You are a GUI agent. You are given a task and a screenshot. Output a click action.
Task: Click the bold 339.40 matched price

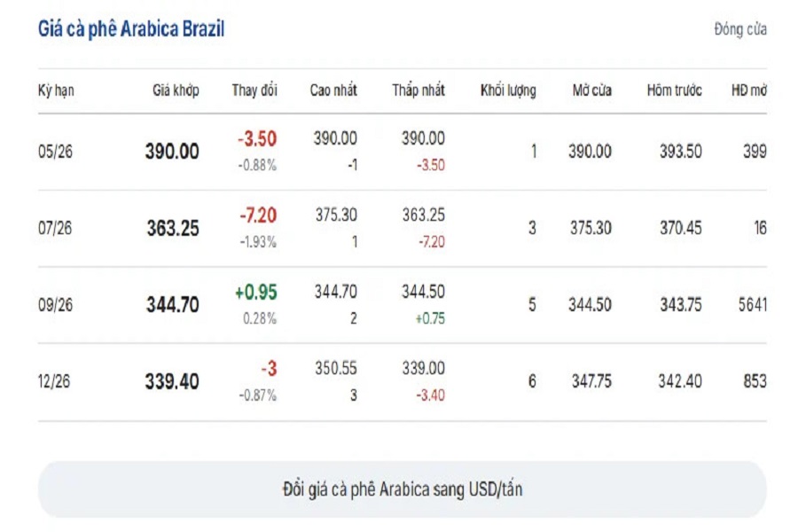(x=172, y=382)
